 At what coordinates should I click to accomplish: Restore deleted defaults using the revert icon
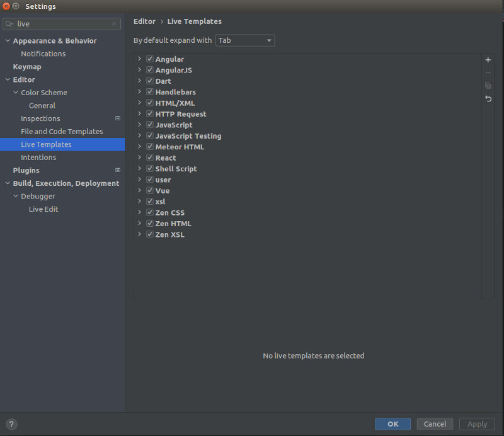point(488,99)
